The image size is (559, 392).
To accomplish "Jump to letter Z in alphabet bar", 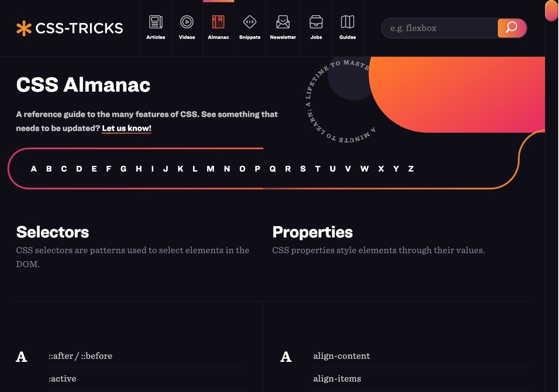I will tap(411, 169).
